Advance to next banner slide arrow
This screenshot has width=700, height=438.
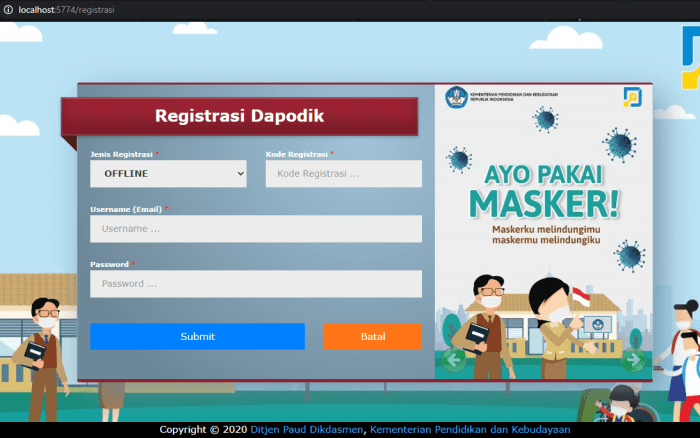click(x=633, y=359)
